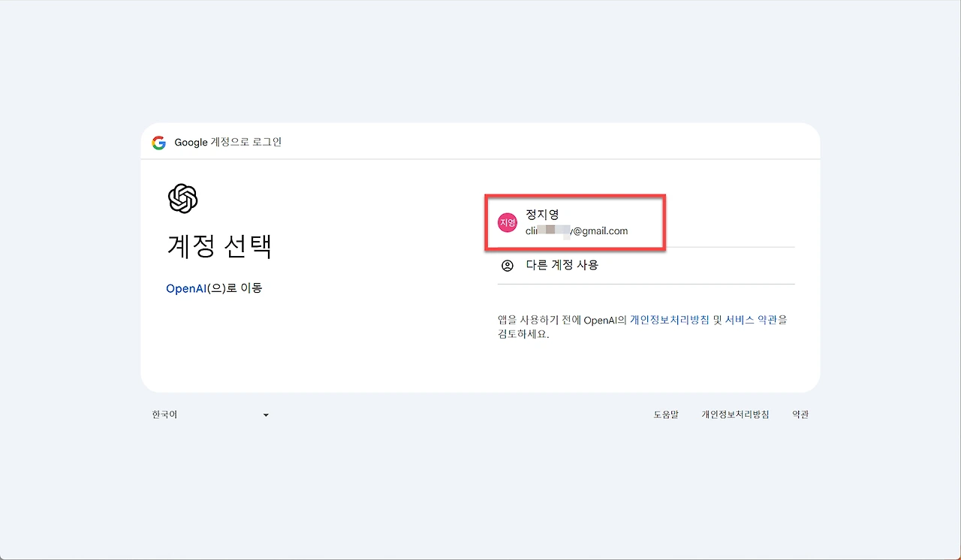Click the 약관 footer link

pos(800,414)
